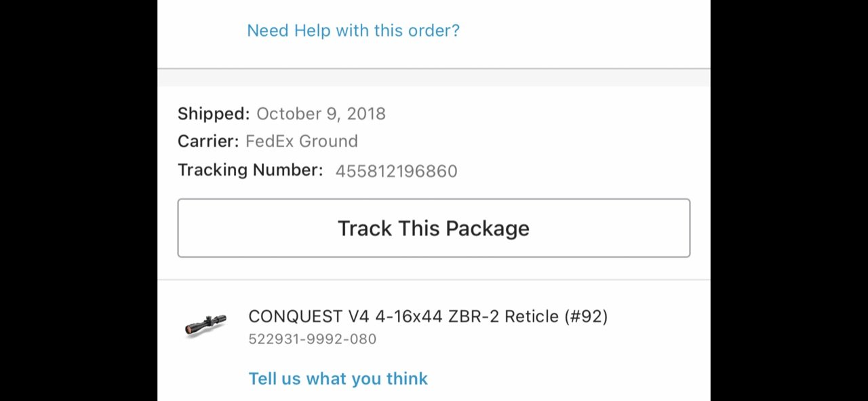Click the gray section divider band below the help link
This screenshot has height=401, width=868.
pos(434,77)
